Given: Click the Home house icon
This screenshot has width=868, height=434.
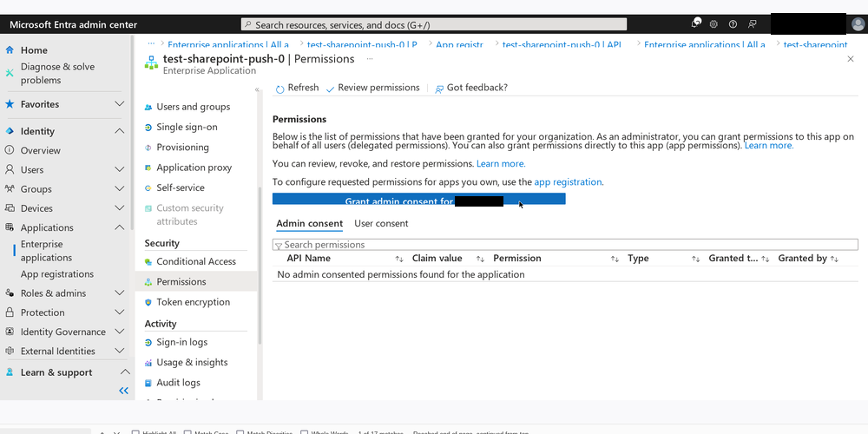Looking at the screenshot, I should 10,49.
